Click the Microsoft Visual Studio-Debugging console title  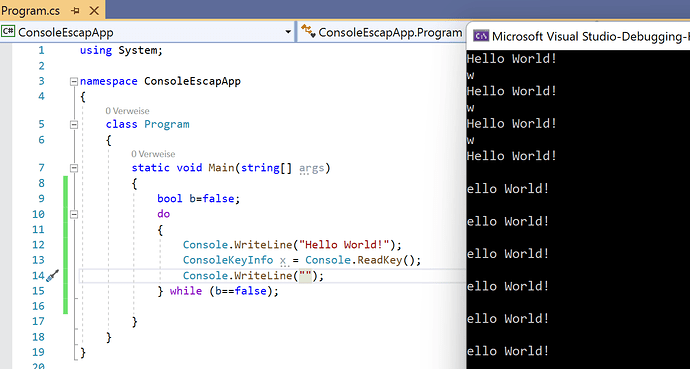pos(590,36)
